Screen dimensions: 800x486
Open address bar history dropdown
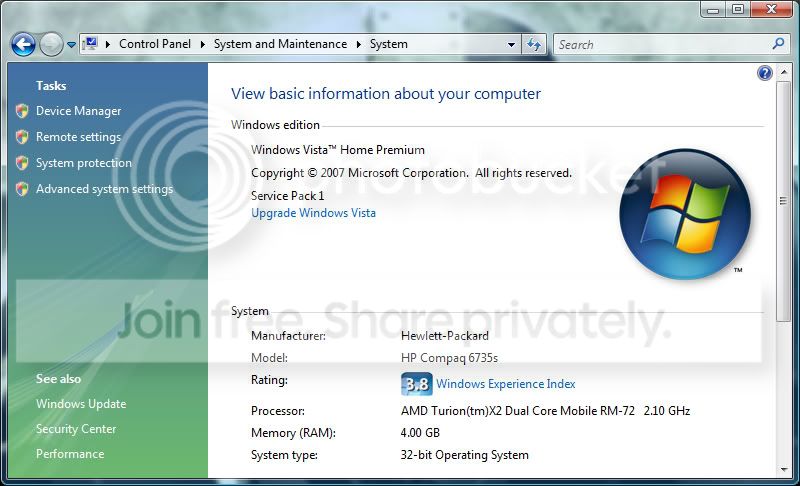(x=511, y=44)
